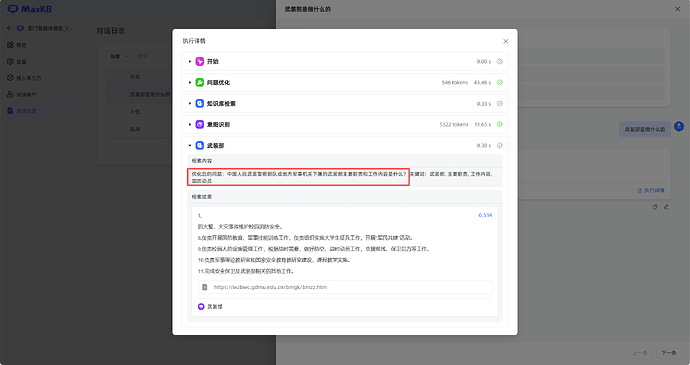Click the 设置 gear icon in sidebar
Viewport: 690px width, 365px height.
point(10,62)
